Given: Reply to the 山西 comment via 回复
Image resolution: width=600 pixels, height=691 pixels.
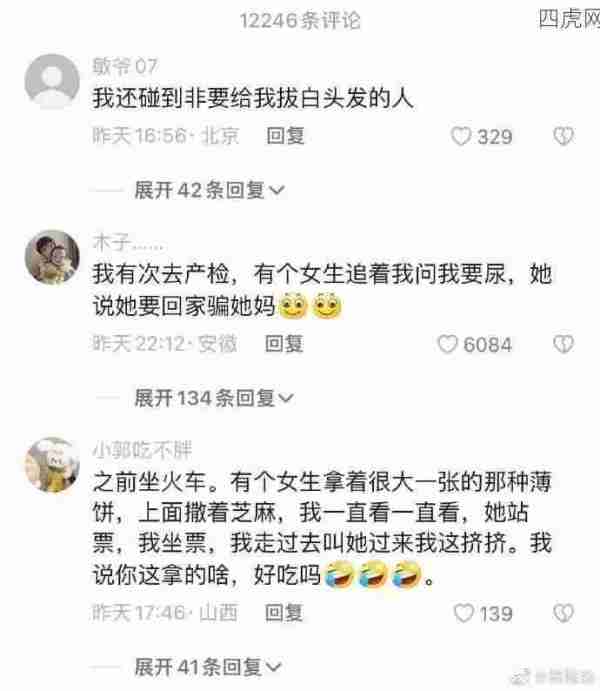Looking at the screenshot, I should 284,613.
